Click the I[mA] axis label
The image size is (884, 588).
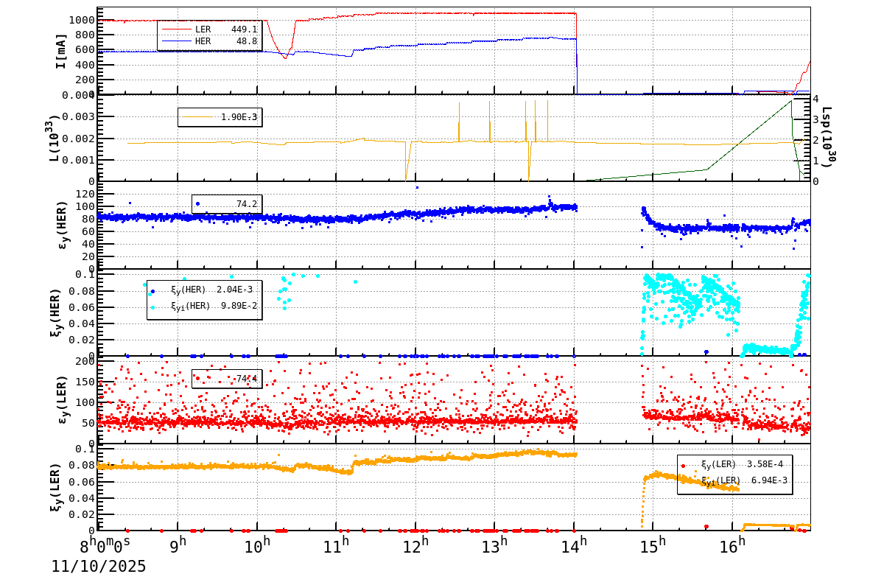click(63, 52)
